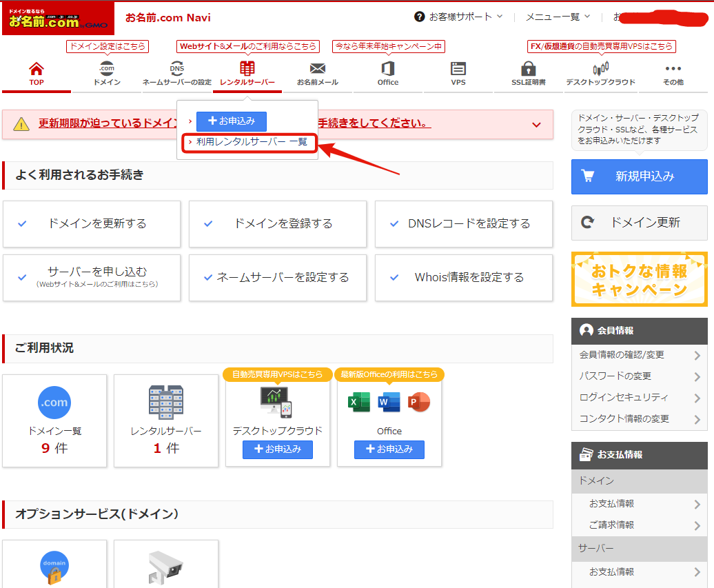Open ドメインを更新する quick procedure
Image resolution: width=714 pixels, height=588 pixels.
[x=92, y=224]
